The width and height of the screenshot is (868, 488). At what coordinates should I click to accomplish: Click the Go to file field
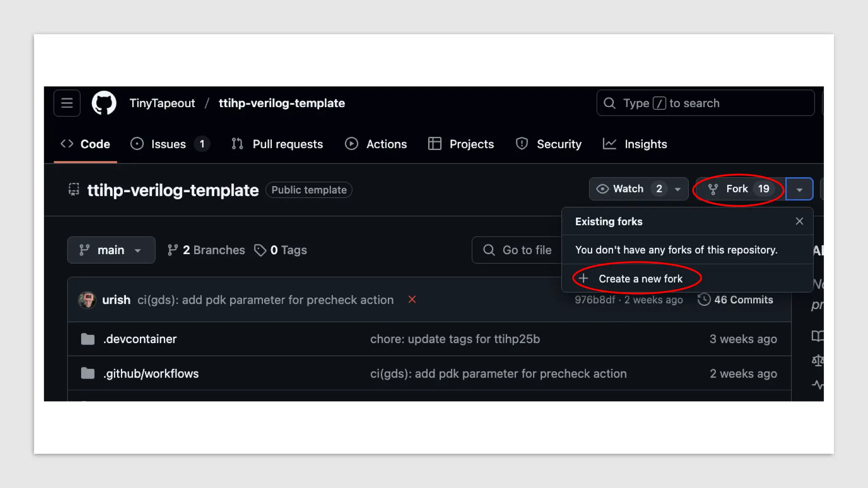pyautogui.click(x=526, y=250)
